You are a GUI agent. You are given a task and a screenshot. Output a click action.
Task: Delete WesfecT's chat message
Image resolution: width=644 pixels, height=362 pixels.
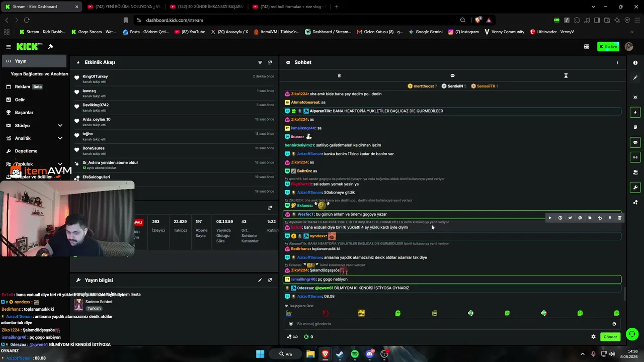click(619, 218)
